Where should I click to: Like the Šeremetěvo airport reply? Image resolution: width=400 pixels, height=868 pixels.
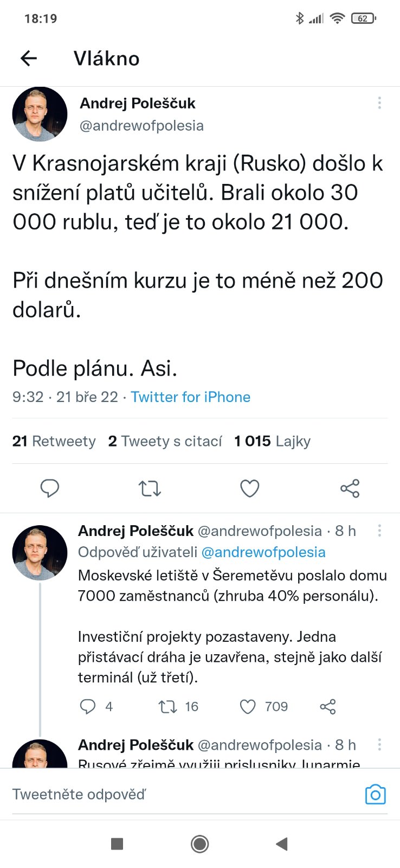coord(248,706)
